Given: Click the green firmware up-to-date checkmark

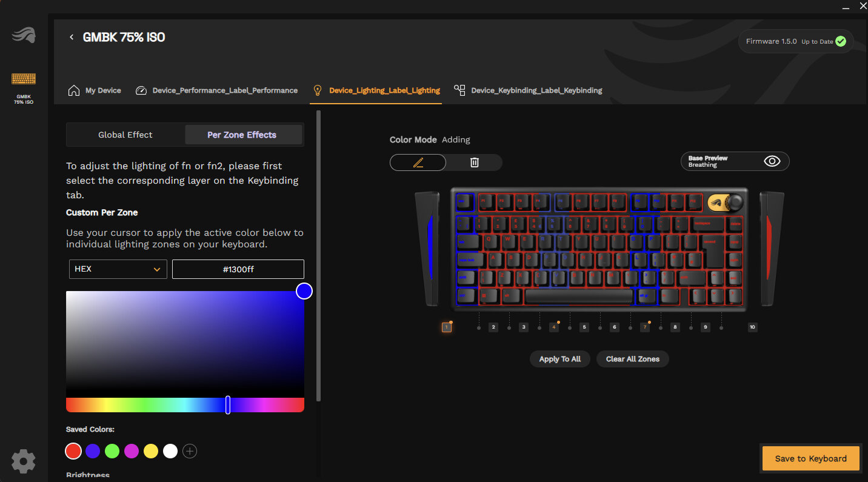Looking at the screenshot, I should click(840, 42).
